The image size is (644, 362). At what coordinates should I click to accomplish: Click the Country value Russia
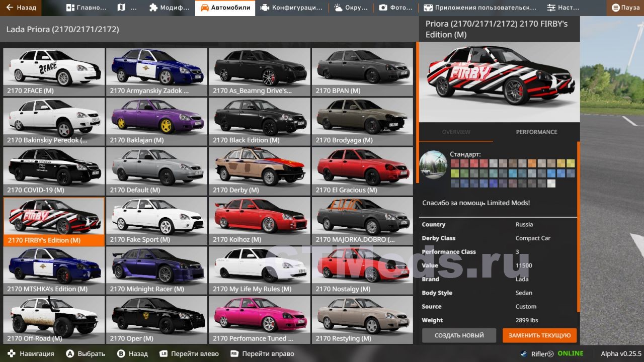[524, 225]
